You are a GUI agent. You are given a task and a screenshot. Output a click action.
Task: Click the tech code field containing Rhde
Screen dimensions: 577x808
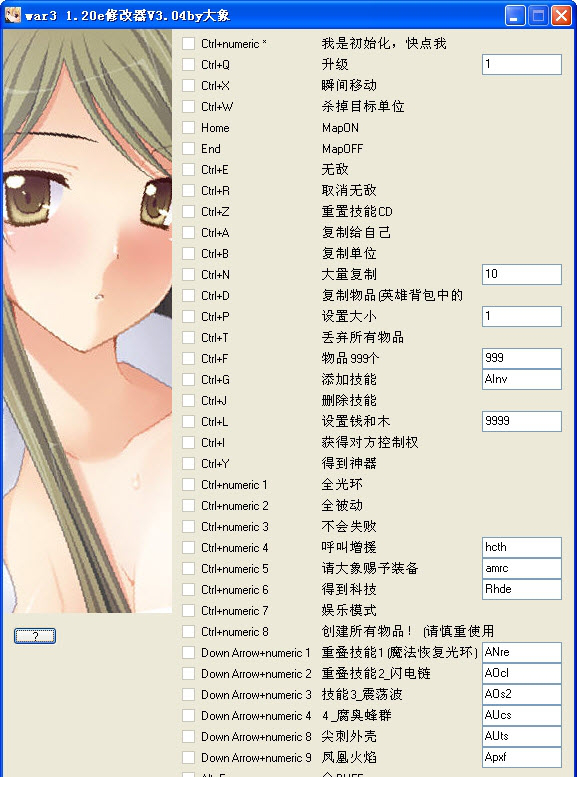point(522,590)
